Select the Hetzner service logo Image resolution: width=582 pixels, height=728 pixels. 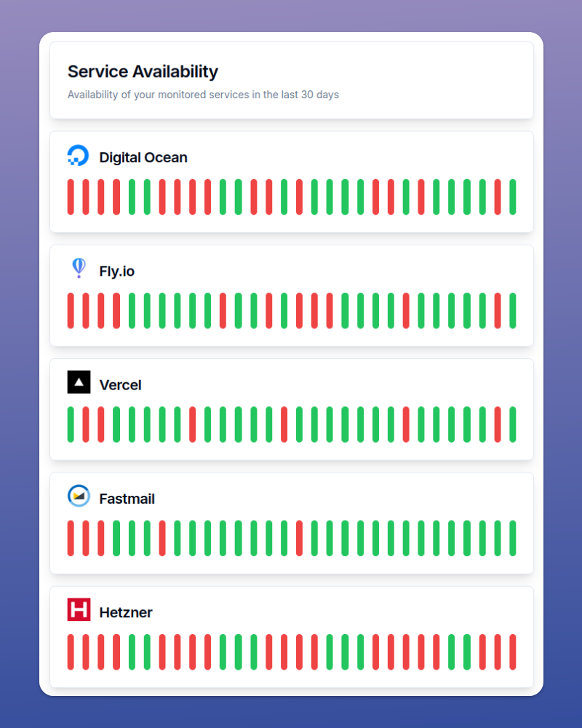[x=78, y=609]
